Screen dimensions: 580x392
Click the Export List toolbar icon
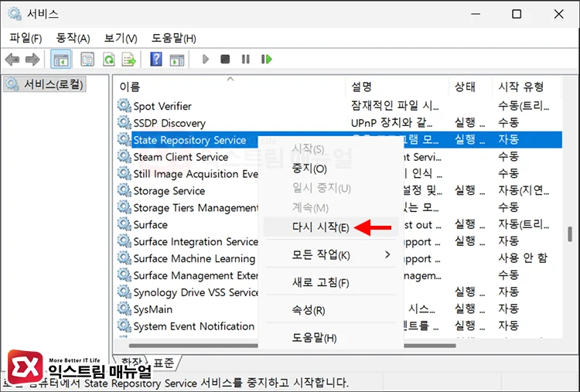point(129,60)
